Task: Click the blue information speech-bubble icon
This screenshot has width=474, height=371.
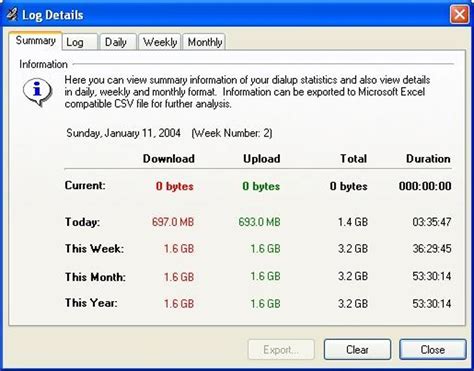Action: [37, 92]
